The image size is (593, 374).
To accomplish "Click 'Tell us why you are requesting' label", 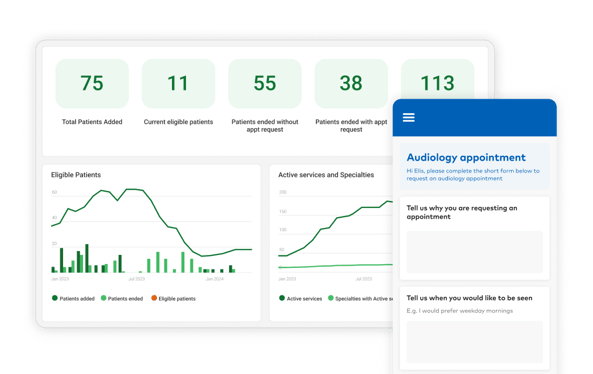I will coord(462,212).
